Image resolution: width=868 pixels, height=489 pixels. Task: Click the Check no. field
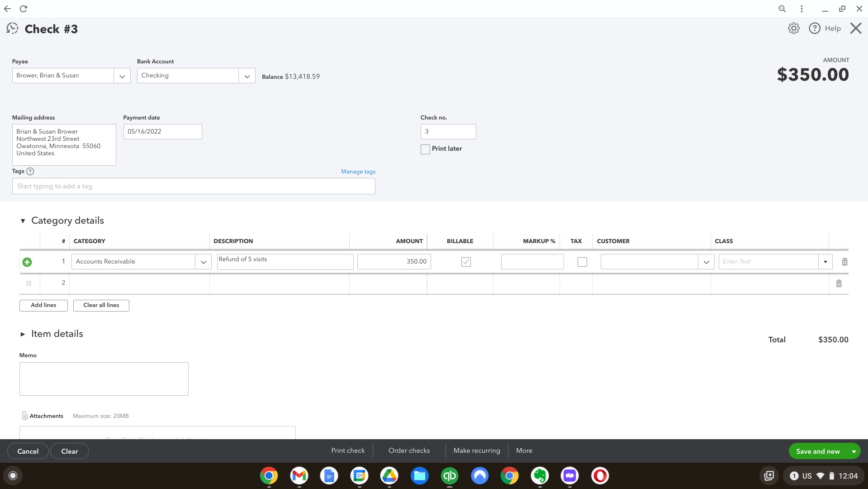448,132
